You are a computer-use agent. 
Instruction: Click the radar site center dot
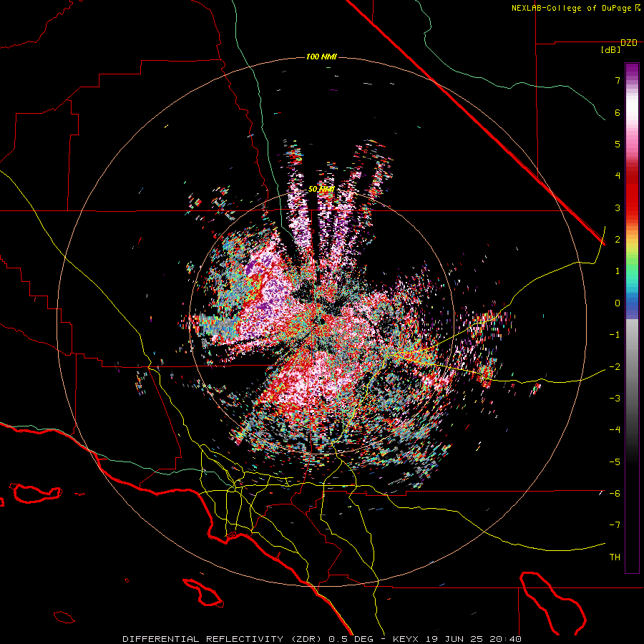coord(323,321)
